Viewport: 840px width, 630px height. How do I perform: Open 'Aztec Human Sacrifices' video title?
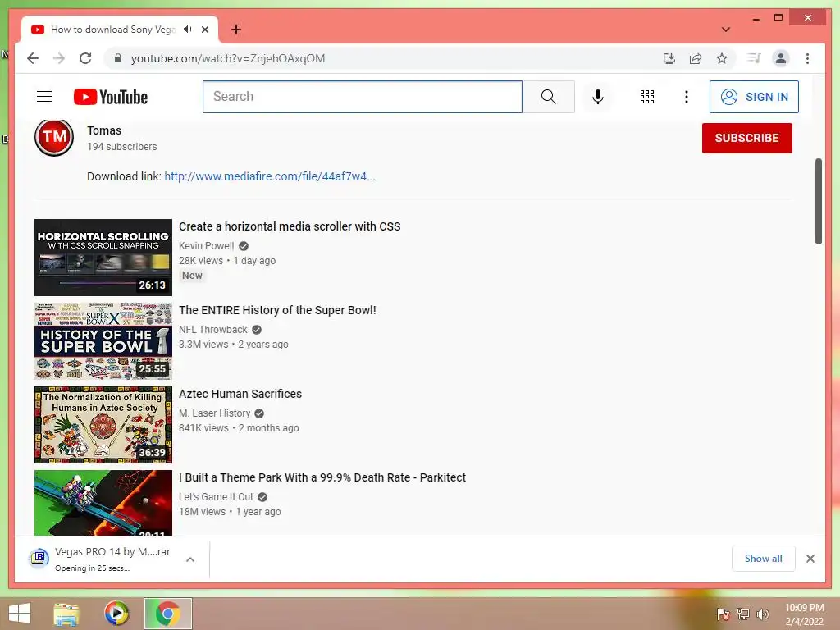[x=240, y=394]
